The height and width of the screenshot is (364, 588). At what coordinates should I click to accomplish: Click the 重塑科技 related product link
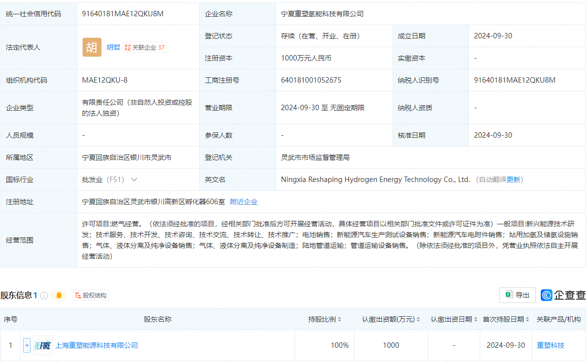(x=551, y=345)
